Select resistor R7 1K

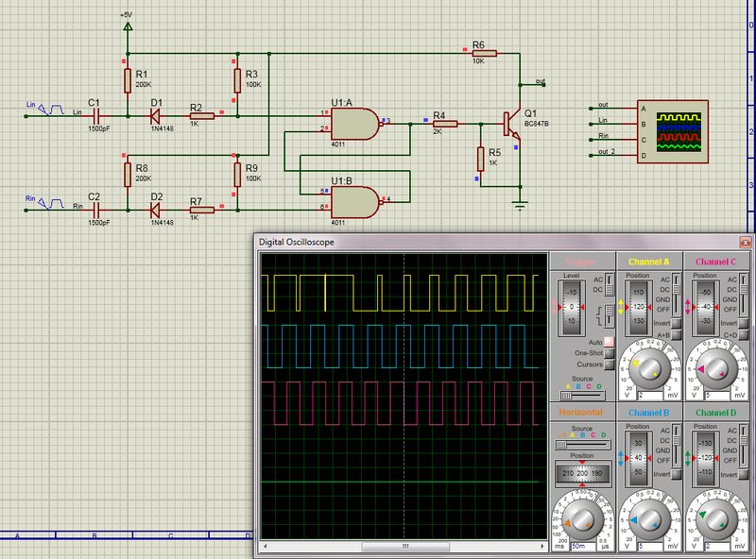(202, 211)
